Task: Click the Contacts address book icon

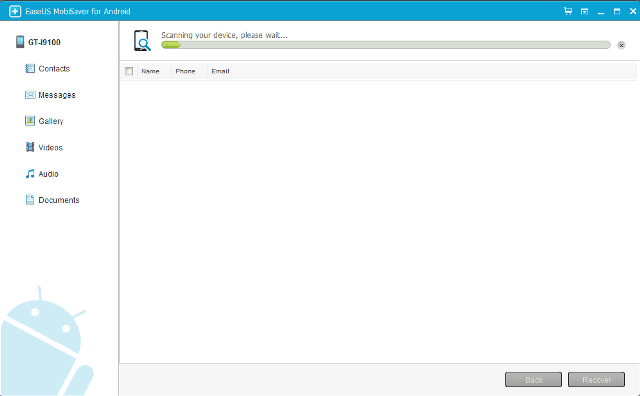Action: (x=30, y=68)
